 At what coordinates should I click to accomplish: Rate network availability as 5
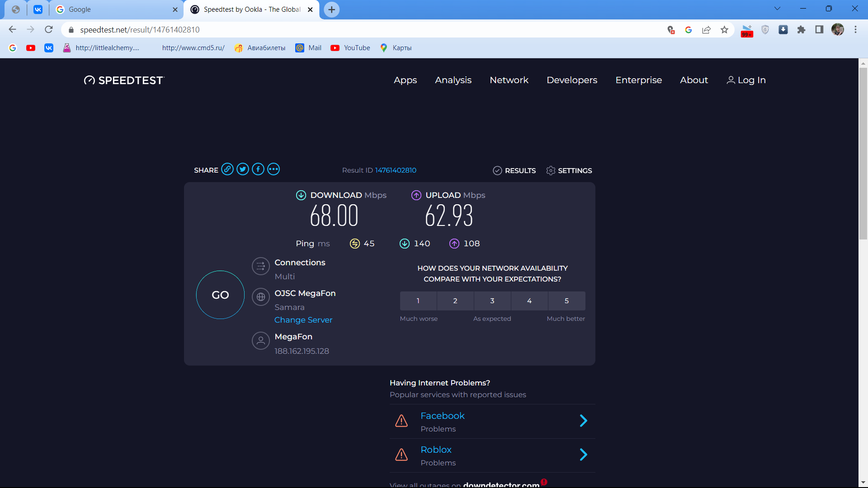tap(566, 301)
